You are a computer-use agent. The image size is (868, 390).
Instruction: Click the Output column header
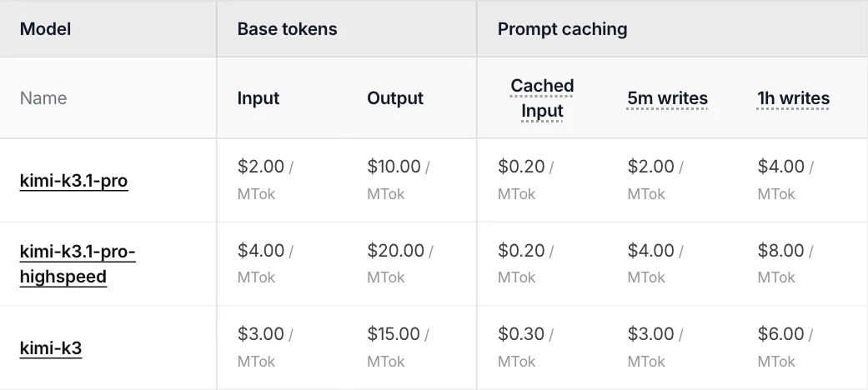pos(395,97)
